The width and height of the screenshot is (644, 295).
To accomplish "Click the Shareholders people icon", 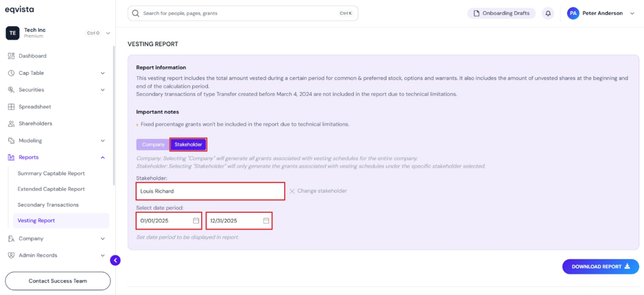I will (x=11, y=123).
